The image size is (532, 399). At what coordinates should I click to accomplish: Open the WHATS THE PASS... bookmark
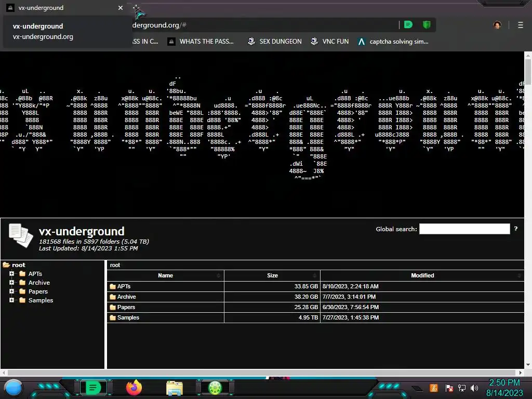201,42
